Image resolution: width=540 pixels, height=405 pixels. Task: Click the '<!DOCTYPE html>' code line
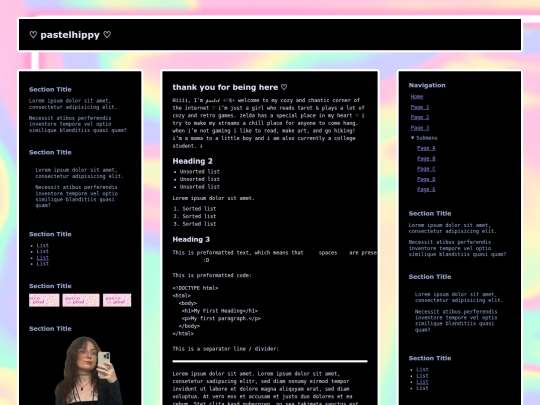[x=195, y=288]
